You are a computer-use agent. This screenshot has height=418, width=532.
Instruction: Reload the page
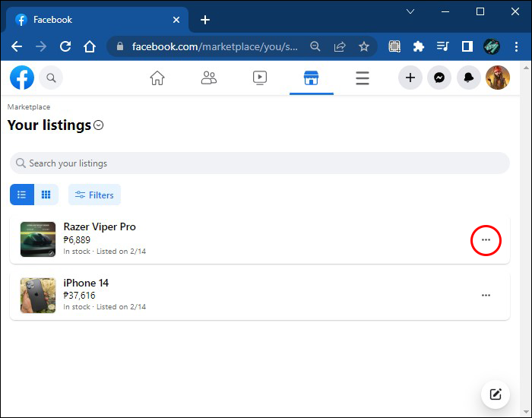click(x=65, y=46)
